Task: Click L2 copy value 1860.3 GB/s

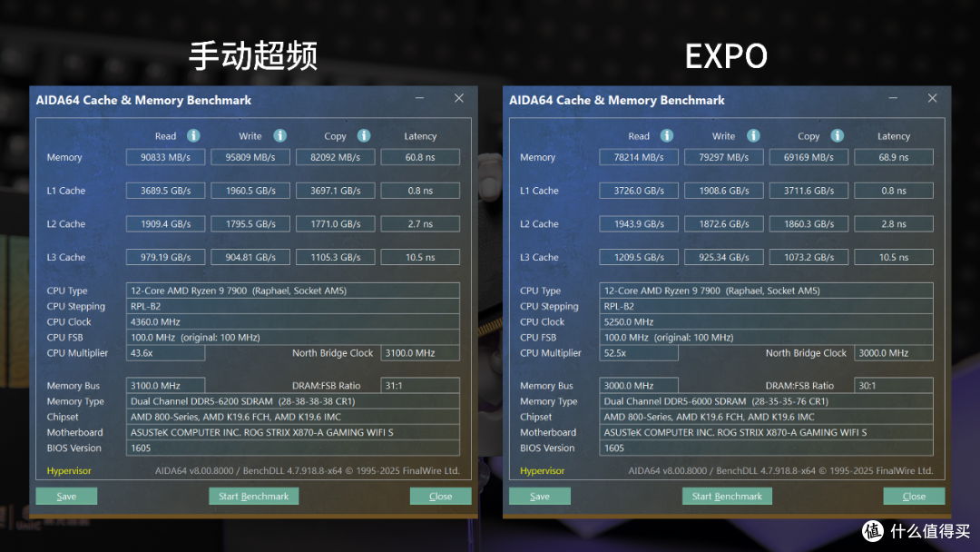Action: pyautogui.click(x=808, y=223)
